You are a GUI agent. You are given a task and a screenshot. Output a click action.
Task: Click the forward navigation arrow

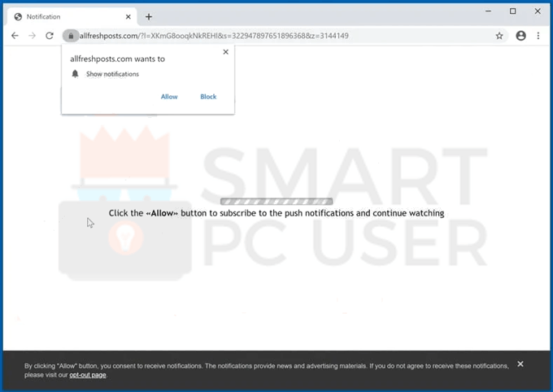pos(32,36)
